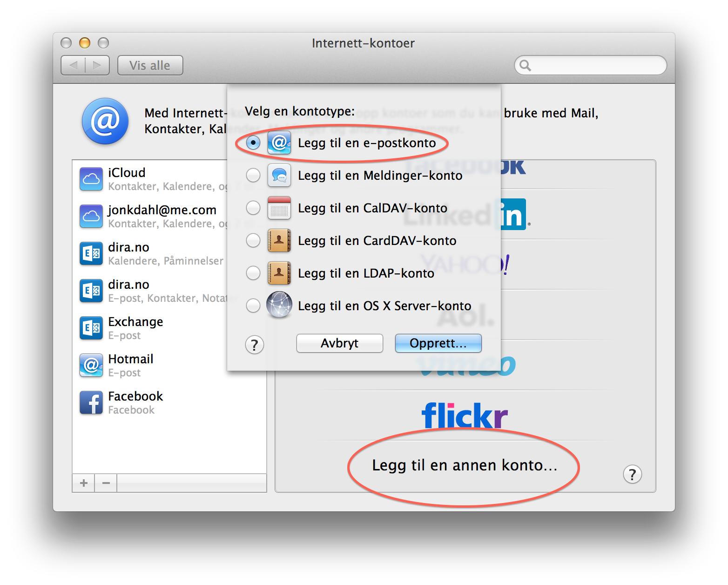
Task: Click the plus add account button
Action: (x=84, y=483)
